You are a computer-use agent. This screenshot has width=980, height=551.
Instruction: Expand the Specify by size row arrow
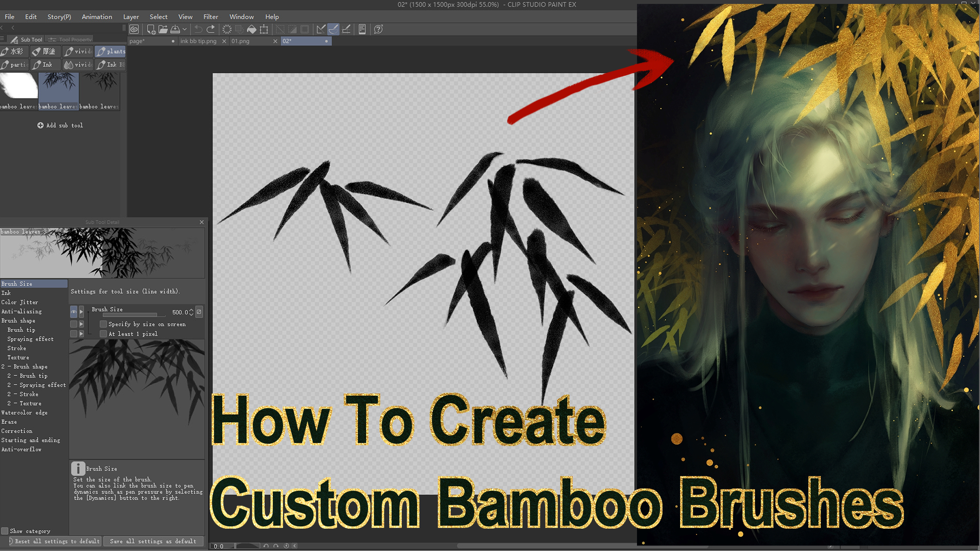click(x=82, y=324)
